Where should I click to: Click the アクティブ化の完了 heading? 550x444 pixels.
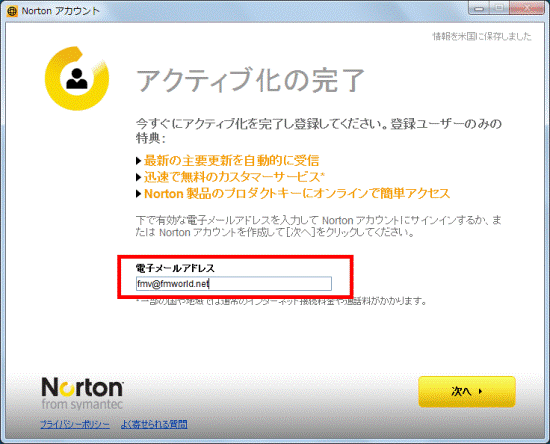250,80
